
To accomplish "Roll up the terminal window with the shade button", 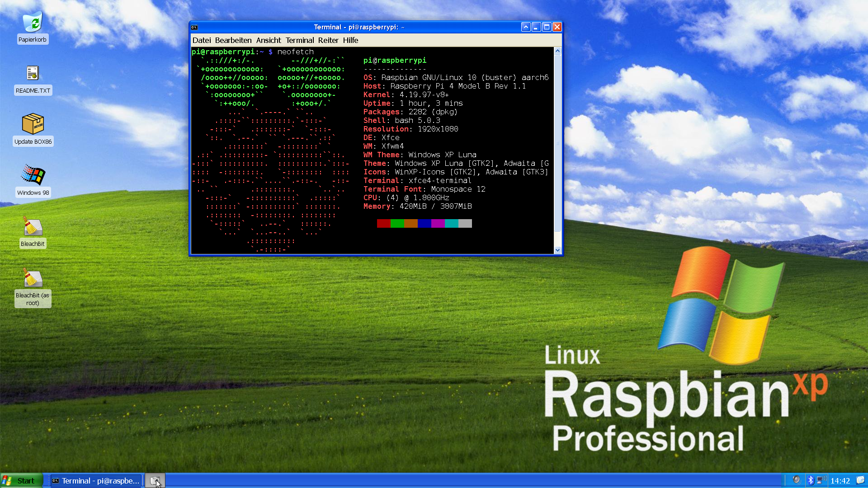I will [x=525, y=27].
